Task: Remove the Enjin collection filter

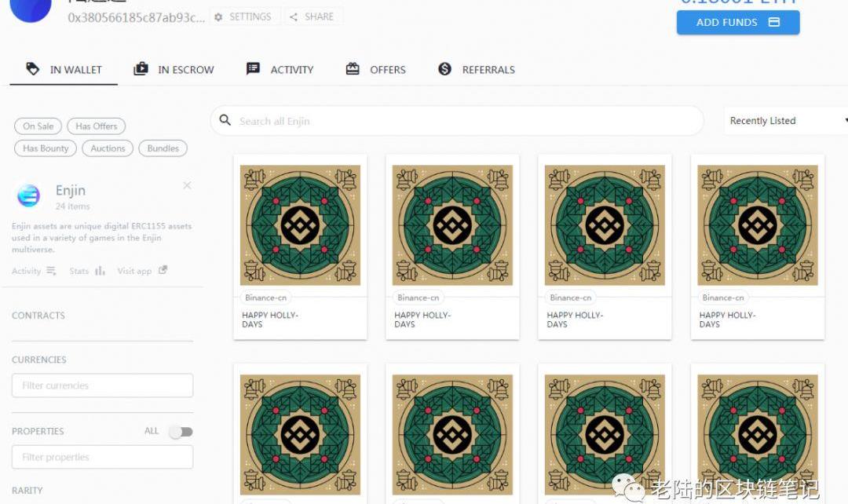Action: point(187,185)
